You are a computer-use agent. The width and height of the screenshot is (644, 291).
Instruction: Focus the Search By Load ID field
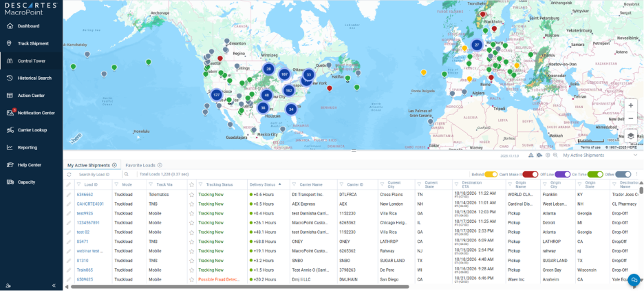[x=98, y=175]
